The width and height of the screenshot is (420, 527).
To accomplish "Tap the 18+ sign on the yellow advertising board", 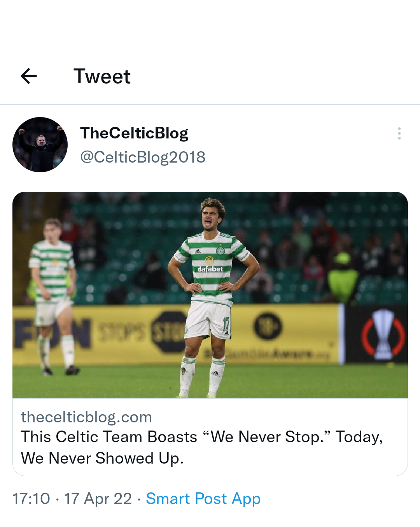I will (268, 326).
